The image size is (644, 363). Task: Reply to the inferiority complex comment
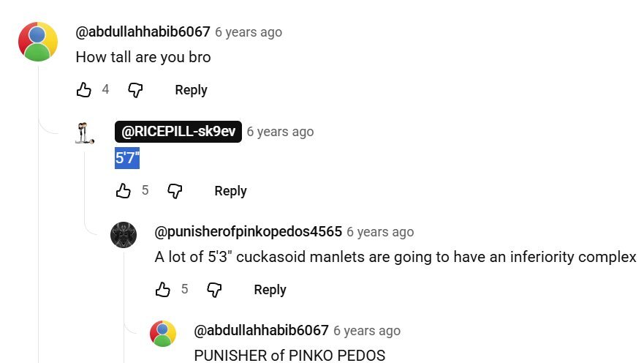[x=270, y=289]
